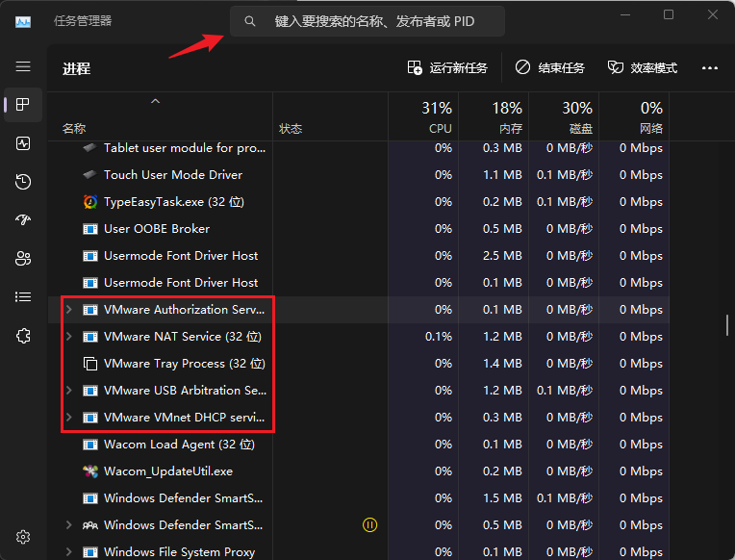Viewport: 735px width, 560px height.
Task: Click 结束任务 button
Action: pos(550,68)
